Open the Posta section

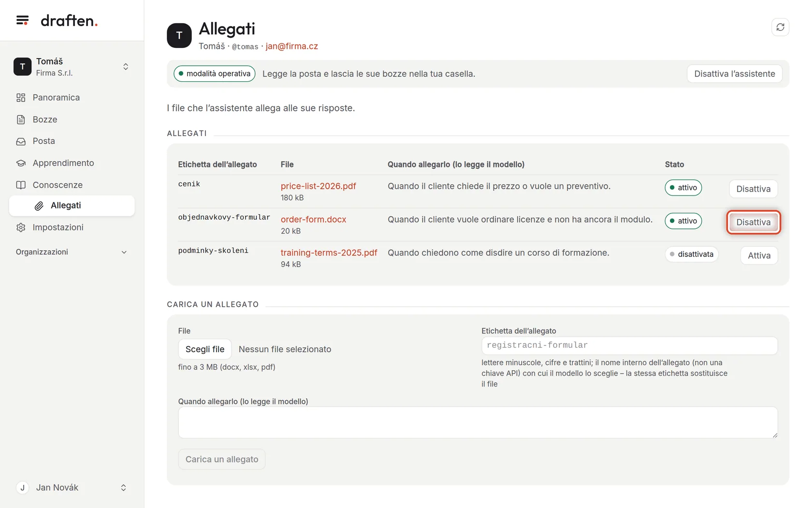click(x=72, y=141)
